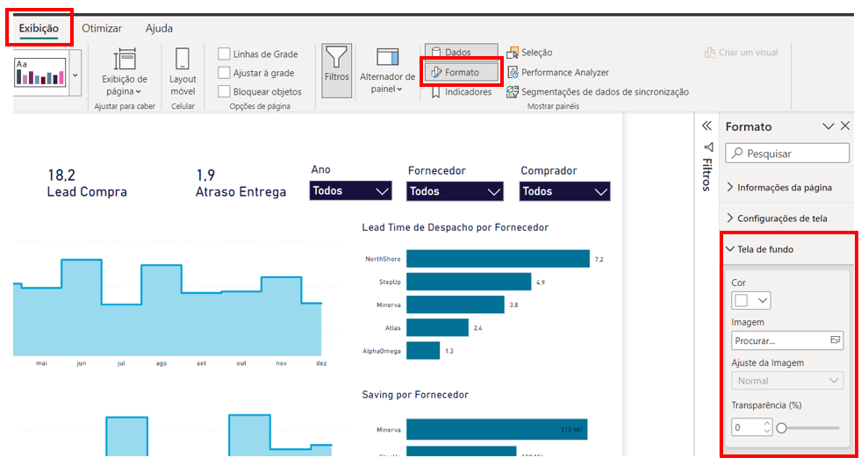Select the theme thumbnail with Aa bars
The height and width of the screenshot is (465, 868).
point(40,73)
